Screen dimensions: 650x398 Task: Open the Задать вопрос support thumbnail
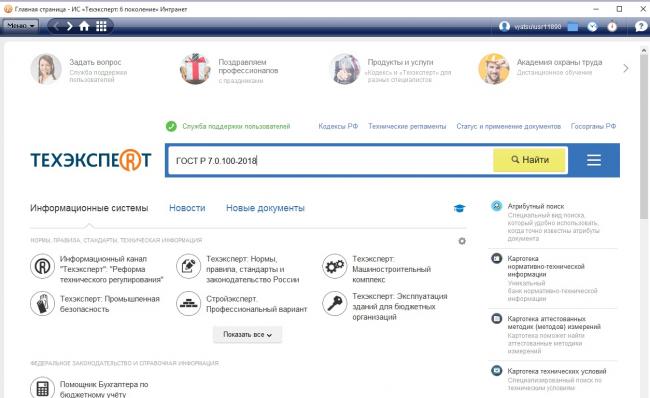(x=46, y=69)
